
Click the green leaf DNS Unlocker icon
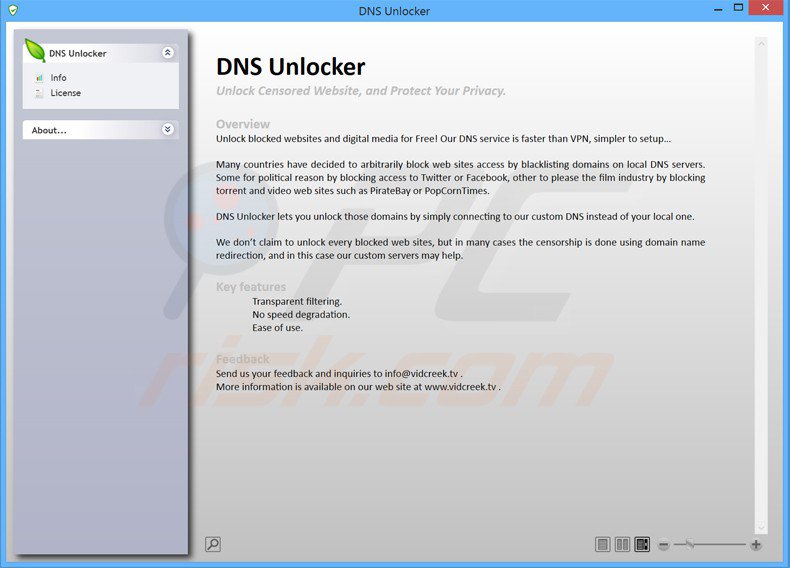pos(35,50)
